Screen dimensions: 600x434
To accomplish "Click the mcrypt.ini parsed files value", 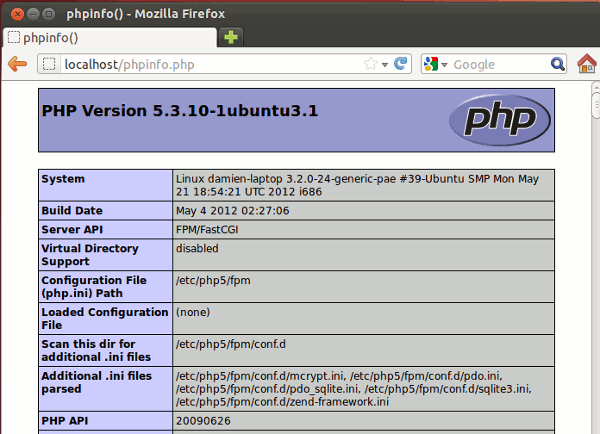I will (354, 389).
